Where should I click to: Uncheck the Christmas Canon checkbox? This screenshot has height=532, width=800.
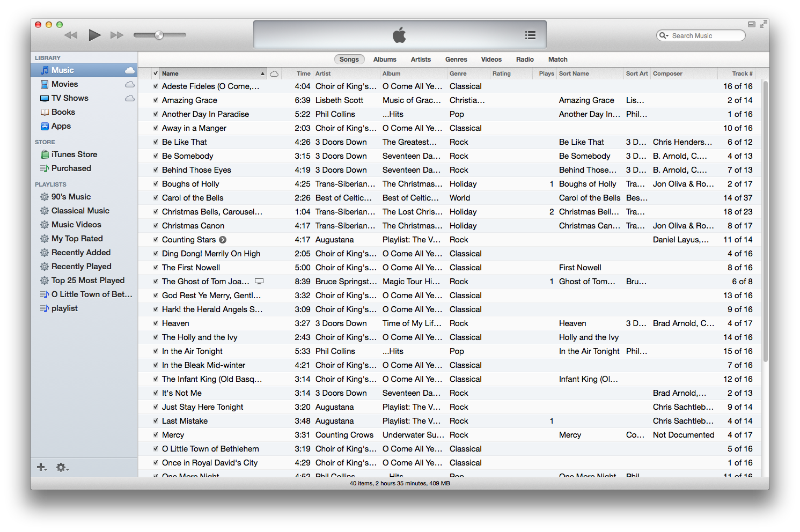pos(155,226)
